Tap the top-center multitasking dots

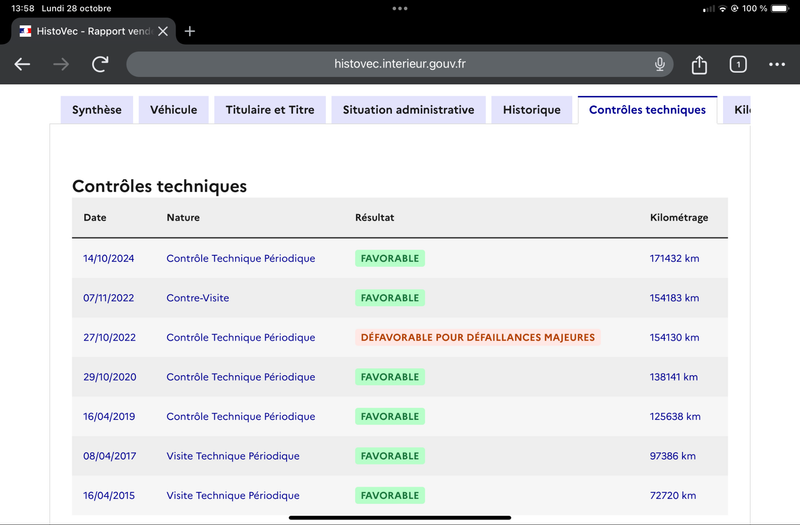coord(400,8)
